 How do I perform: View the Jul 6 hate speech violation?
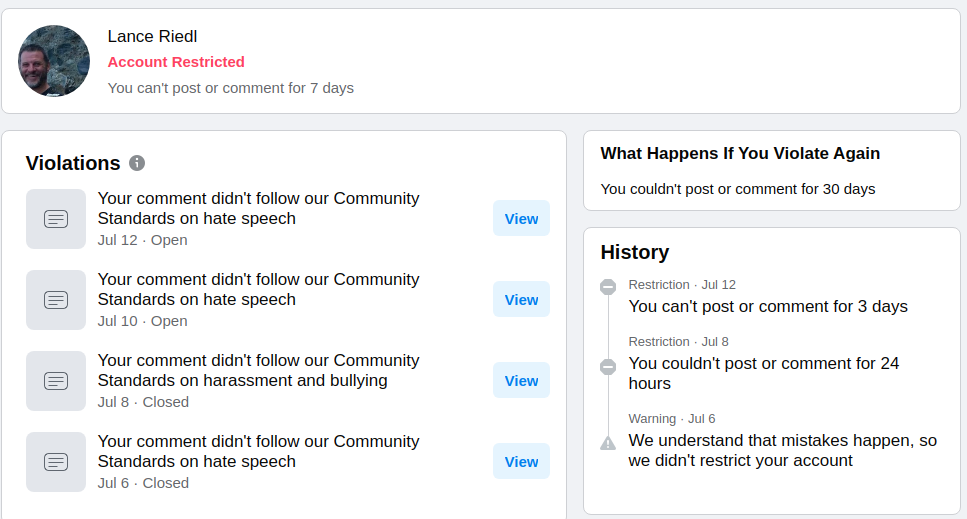click(521, 462)
